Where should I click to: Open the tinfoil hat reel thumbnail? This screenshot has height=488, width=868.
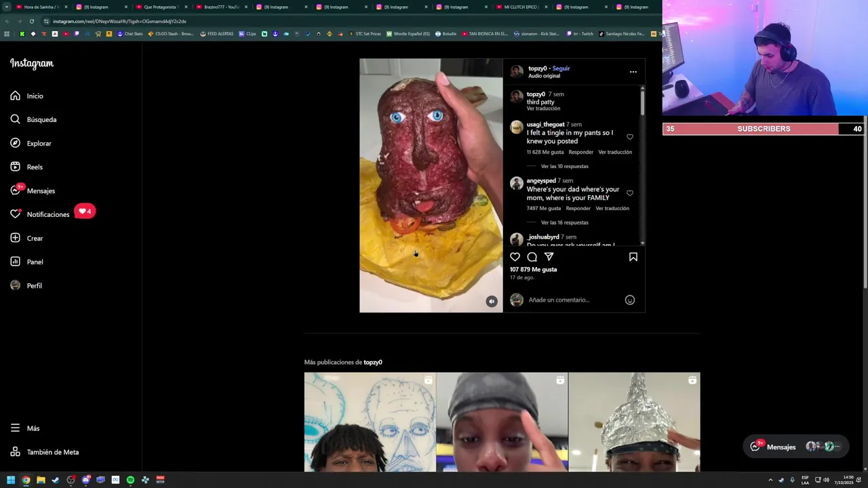coord(634,422)
